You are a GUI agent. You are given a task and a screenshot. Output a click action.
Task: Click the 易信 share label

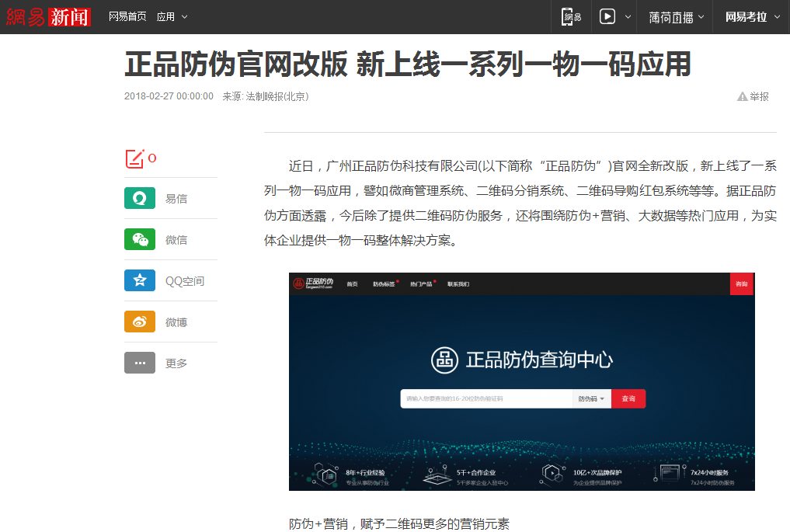point(176,199)
